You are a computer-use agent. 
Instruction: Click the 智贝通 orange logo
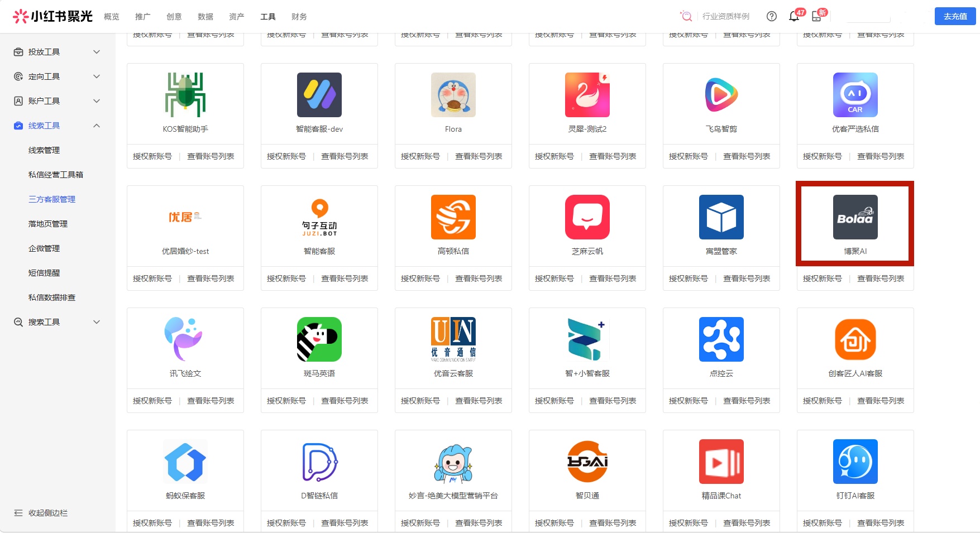[587, 462]
